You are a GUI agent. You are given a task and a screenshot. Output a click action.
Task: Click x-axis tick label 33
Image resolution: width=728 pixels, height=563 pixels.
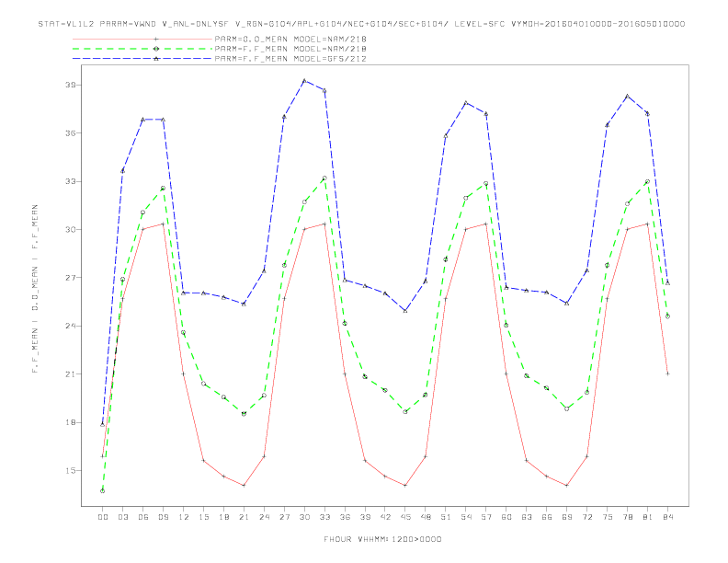click(x=324, y=517)
